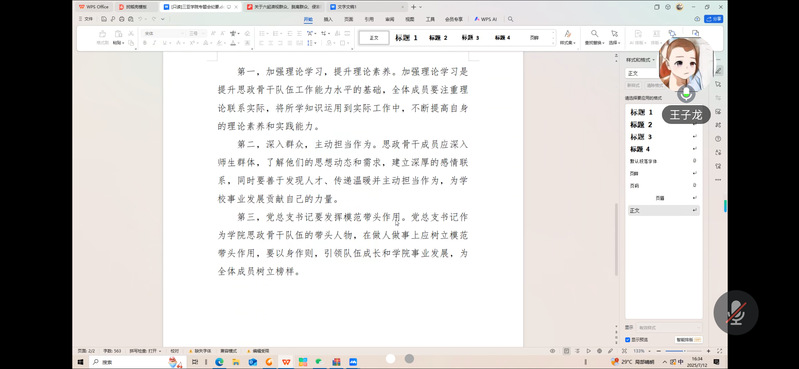Toggle the eye-protection mode icon in status bar
This screenshot has width=799, height=369.
pos(552,351)
